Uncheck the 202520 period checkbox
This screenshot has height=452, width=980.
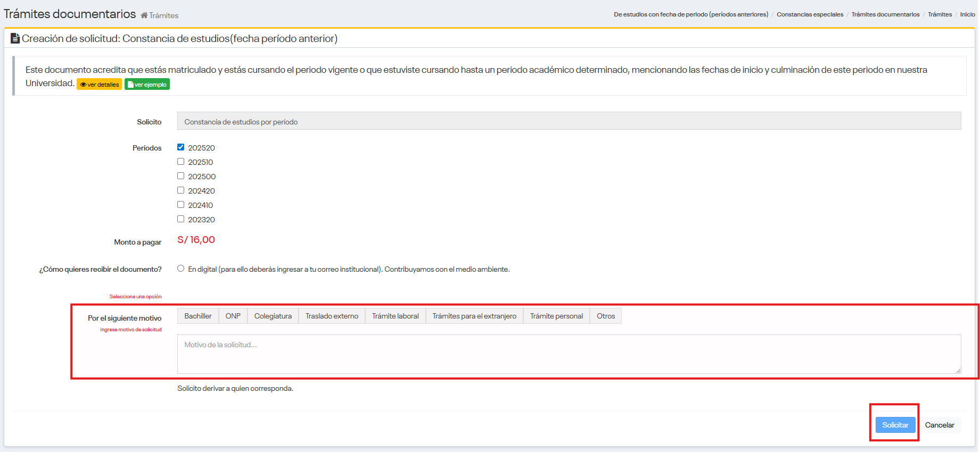click(181, 147)
